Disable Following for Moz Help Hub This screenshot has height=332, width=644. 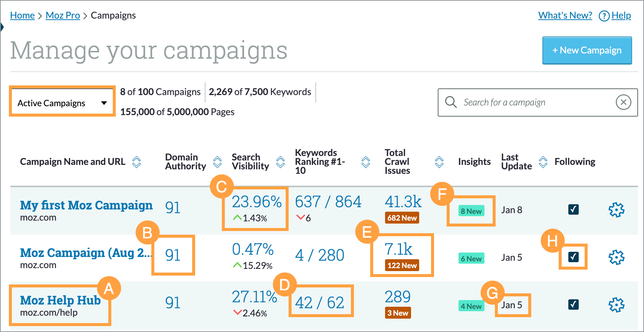[x=573, y=305]
